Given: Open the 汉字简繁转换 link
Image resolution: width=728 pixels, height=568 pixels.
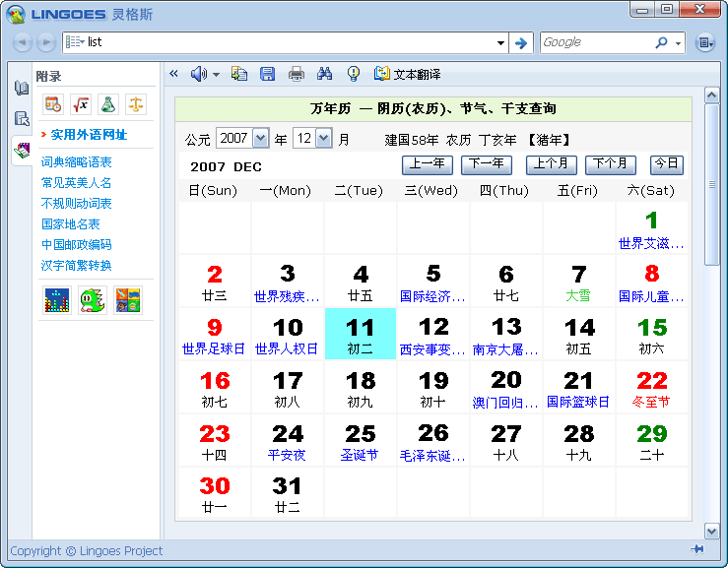Looking at the screenshot, I should pos(77,266).
